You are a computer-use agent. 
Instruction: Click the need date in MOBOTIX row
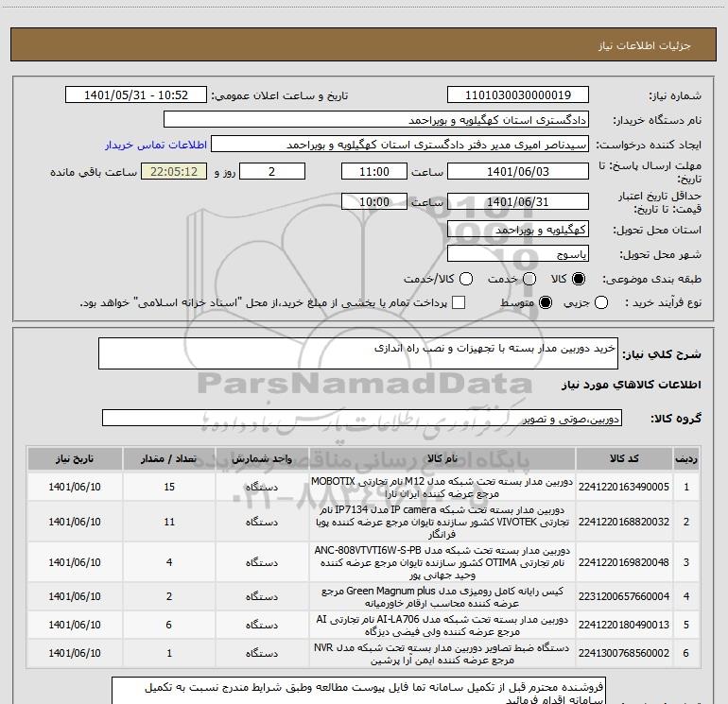(75, 487)
